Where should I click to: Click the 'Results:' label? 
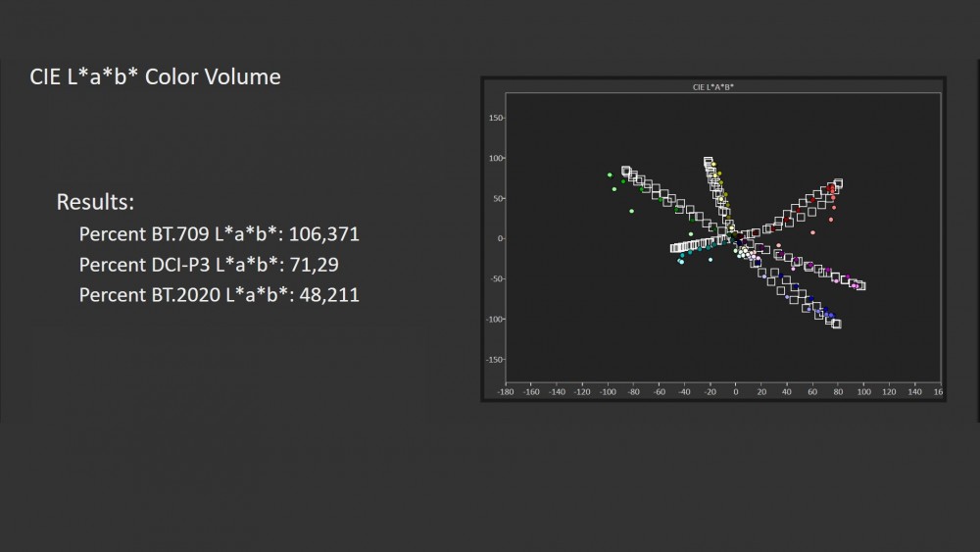tap(95, 202)
